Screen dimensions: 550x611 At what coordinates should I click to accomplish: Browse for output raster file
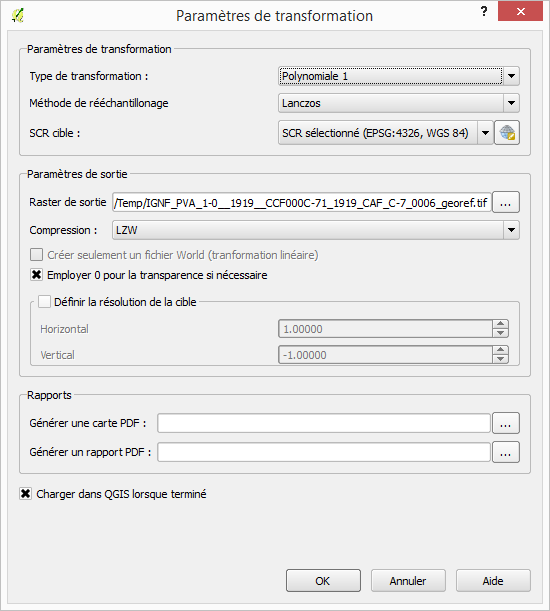point(506,202)
